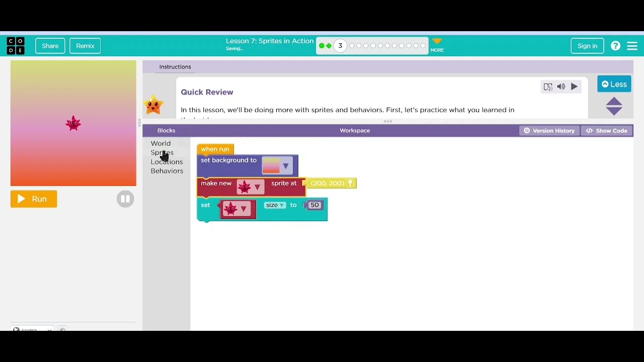
Task: Click the 'Lesson 7: Sprites in Action' title
Action: [270, 41]
